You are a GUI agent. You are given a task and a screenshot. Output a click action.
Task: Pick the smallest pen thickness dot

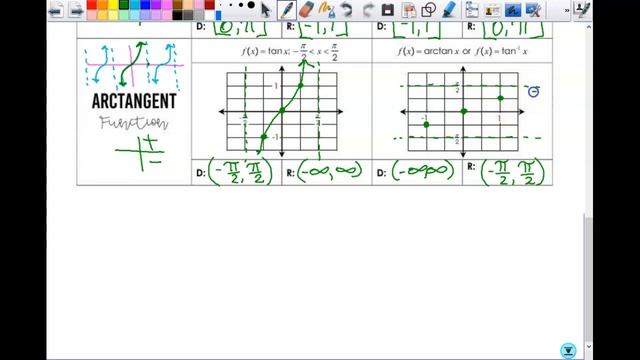point(220,5)
